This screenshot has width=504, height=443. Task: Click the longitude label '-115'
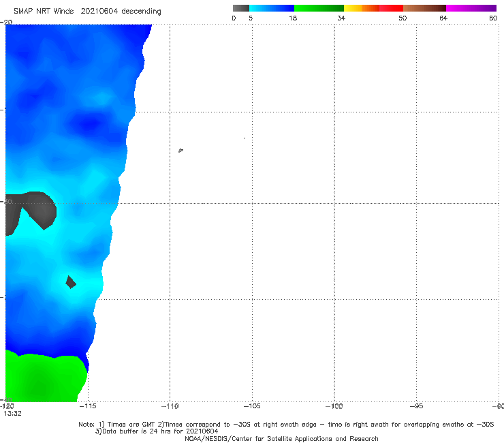tap(88, 406)
